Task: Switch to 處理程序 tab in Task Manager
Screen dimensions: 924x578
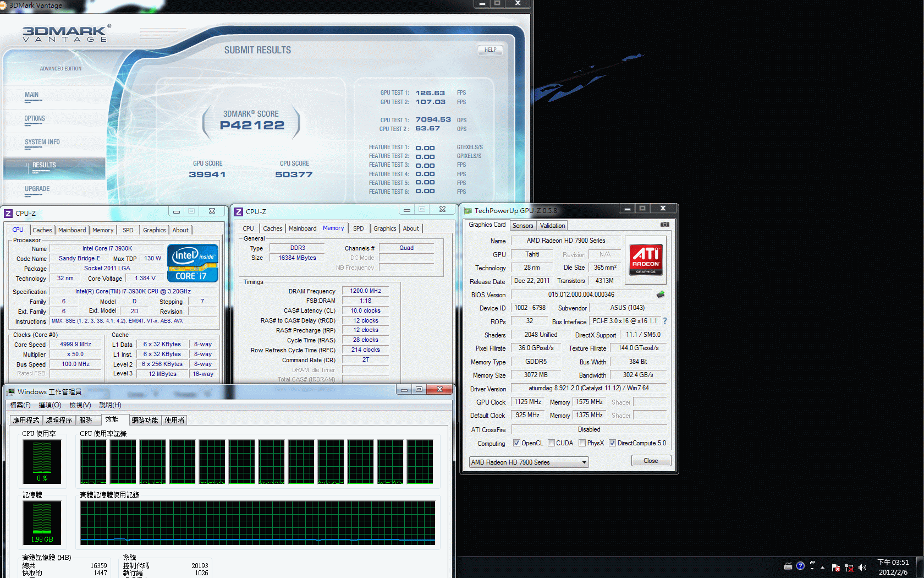Action: click(59, 420)
